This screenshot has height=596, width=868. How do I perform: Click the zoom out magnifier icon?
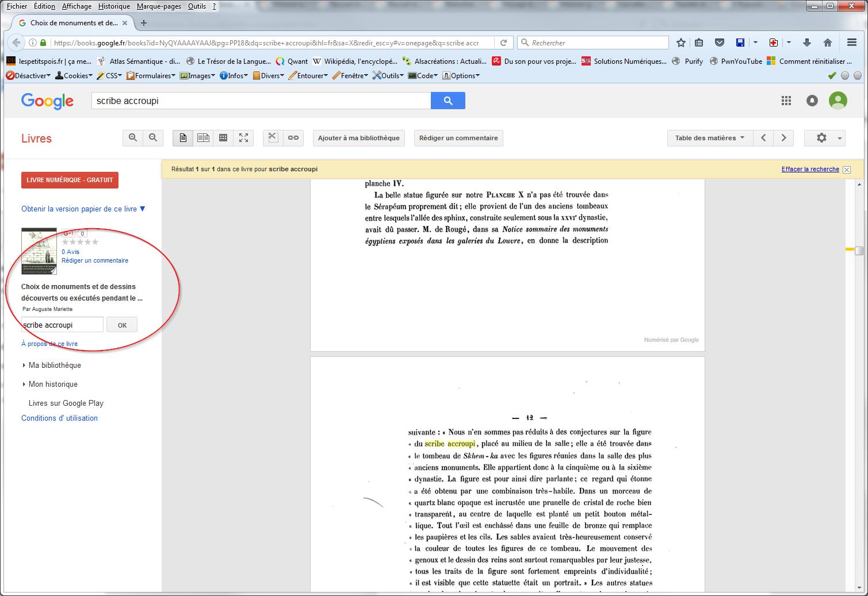pyautogui.click(x=153, y=138)
